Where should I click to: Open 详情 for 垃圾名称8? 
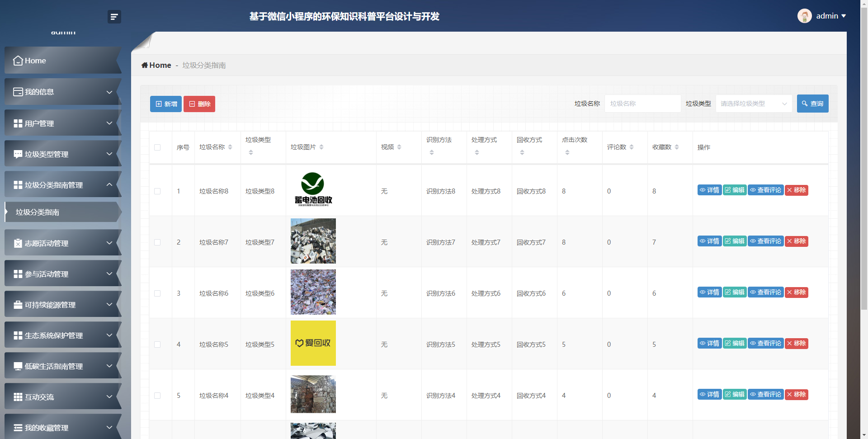click(x=709, y=190)
